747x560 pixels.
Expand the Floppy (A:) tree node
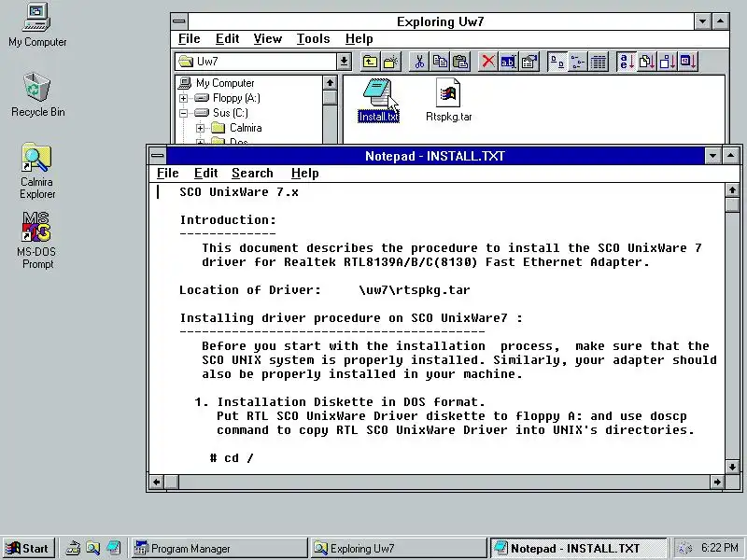pos(183,99)
